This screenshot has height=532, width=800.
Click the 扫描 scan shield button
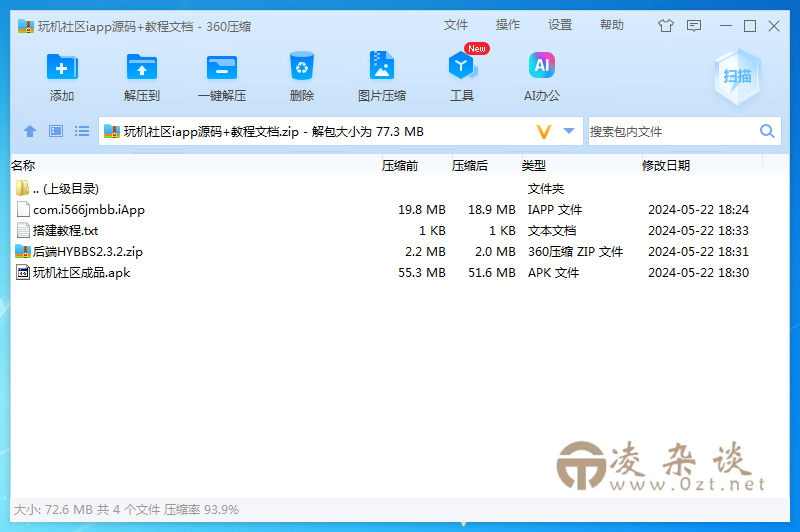(x=737, y=77)
